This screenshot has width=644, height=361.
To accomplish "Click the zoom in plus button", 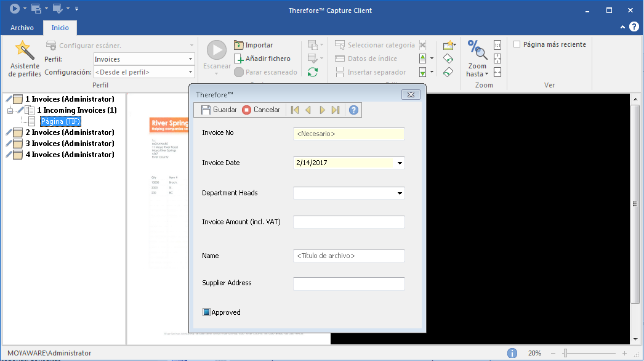I will pyautogui.click(x=624, y=353).
